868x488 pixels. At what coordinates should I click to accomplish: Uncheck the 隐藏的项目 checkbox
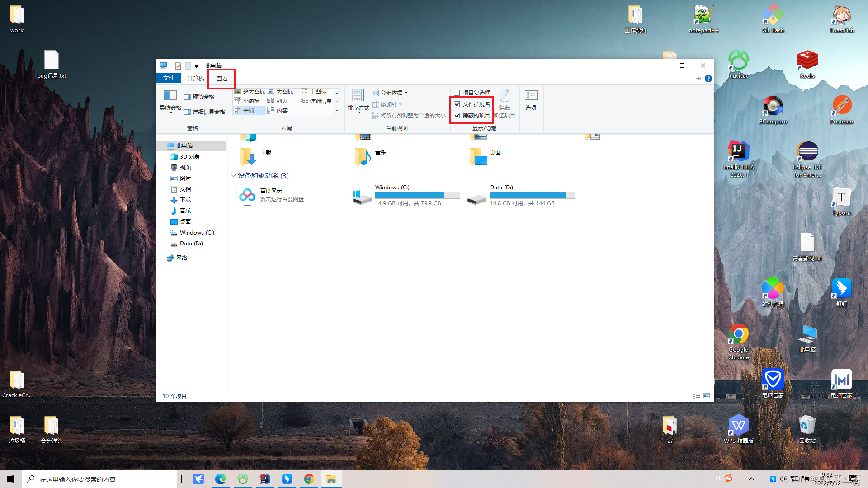coord(457,115)
